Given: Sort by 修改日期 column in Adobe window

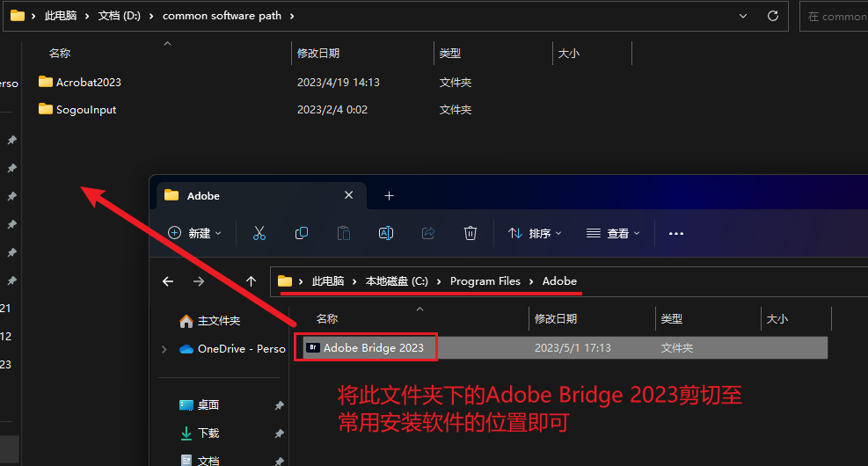Looking at the screenshot, I should tap(555, 319).
